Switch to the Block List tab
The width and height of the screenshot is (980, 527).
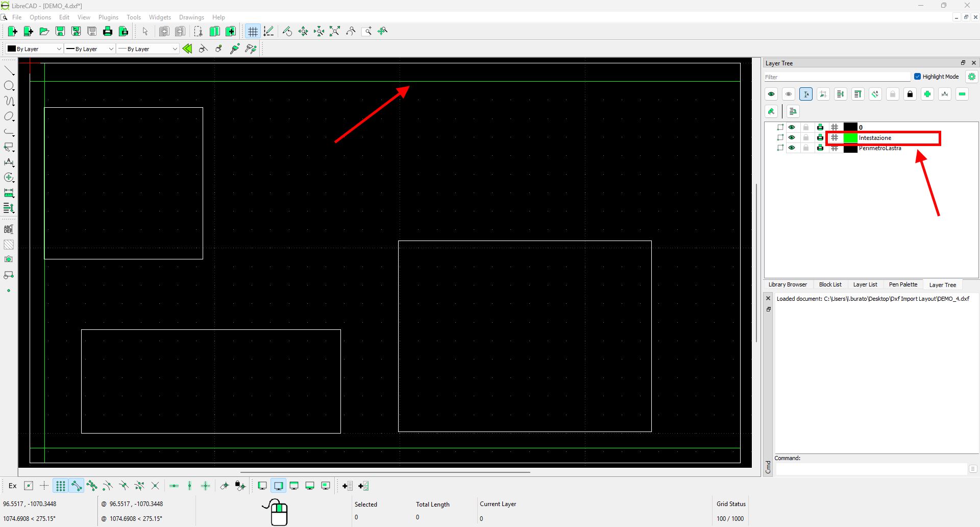pyautogui.click(x=830, y=285)
